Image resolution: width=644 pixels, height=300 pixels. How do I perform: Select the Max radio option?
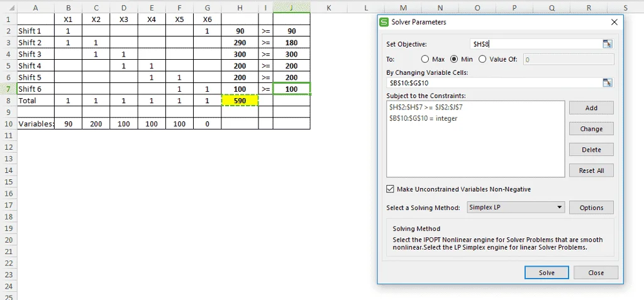(425, 59)
